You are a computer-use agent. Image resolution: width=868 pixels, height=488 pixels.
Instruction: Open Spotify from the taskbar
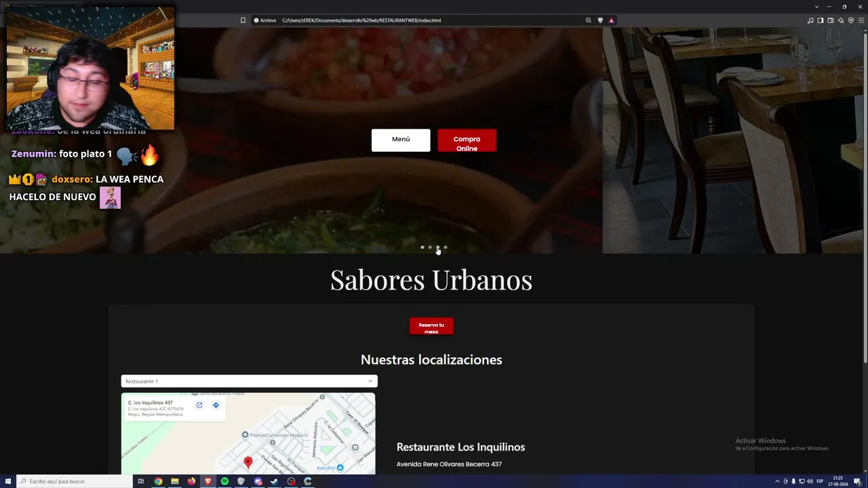(x=224, y=481)
